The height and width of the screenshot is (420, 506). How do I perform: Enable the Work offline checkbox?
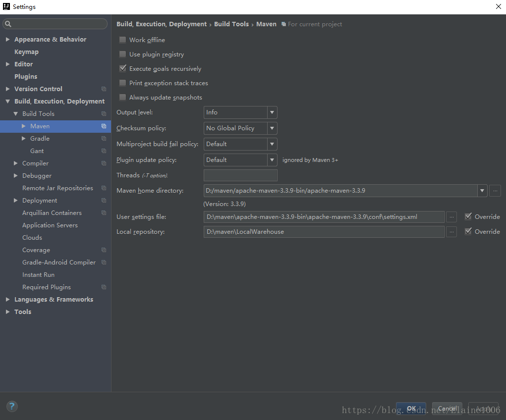[x=122, y=40]
